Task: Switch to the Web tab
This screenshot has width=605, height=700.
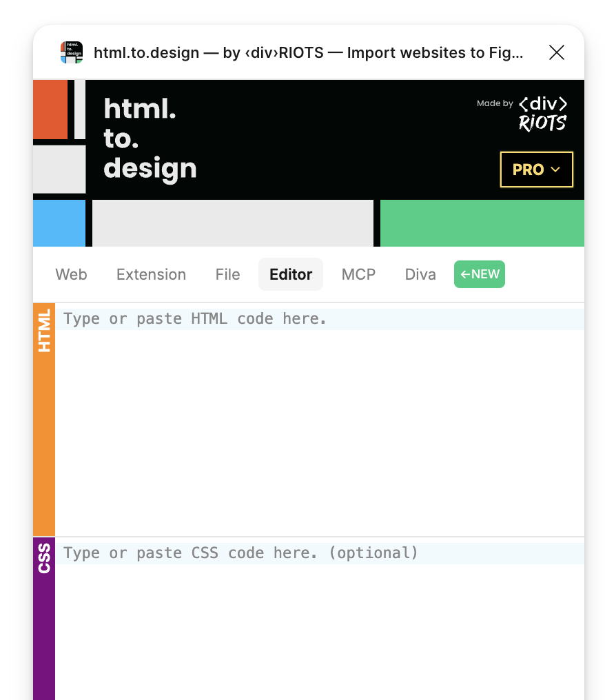Action: pyautogui.click(x=71, y=274)
